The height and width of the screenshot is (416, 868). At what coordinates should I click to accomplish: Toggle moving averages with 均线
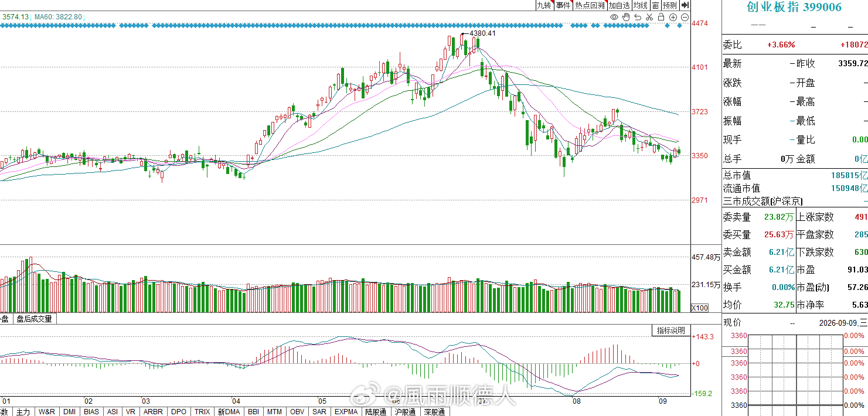(x=641, y=5)
